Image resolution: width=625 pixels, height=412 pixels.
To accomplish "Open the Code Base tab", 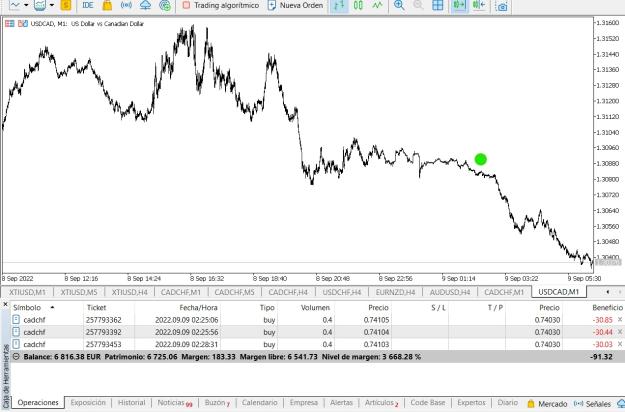I will click(x=428, y=402).
